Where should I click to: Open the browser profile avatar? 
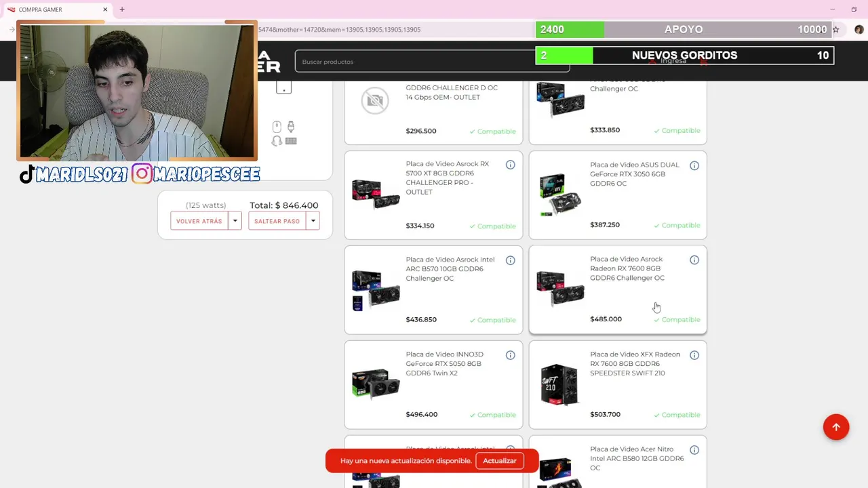[x=859, y=30]
